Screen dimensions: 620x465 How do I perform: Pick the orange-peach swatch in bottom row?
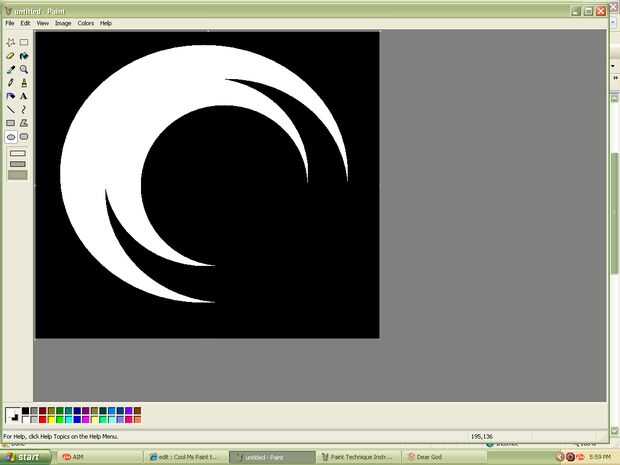[137, 420]
